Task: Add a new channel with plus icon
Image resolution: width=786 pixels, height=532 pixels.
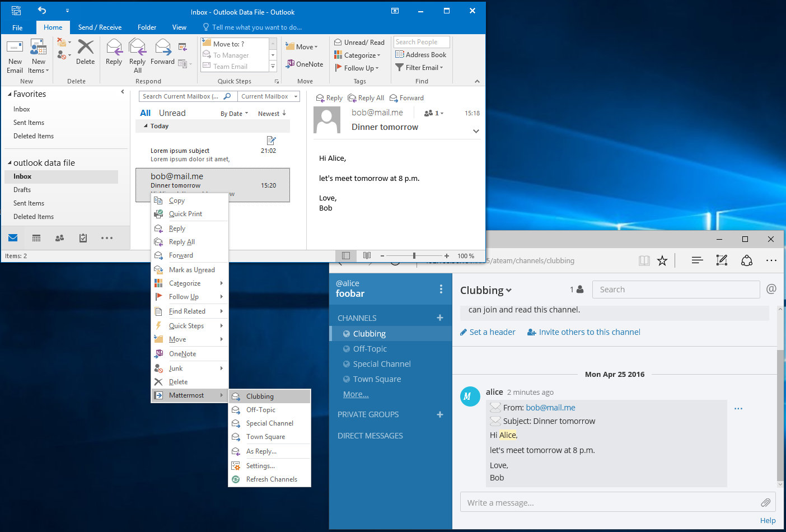Action: tap(440, 318)
